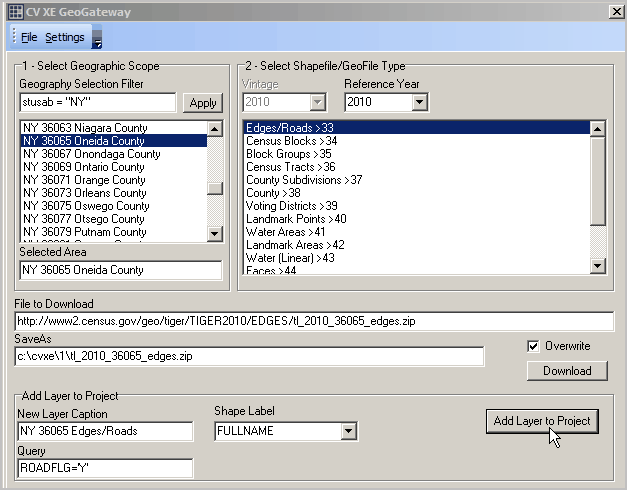The image size is (627, 490).
Task: Click the SaveAs path field
Action: tap(249, 356)
